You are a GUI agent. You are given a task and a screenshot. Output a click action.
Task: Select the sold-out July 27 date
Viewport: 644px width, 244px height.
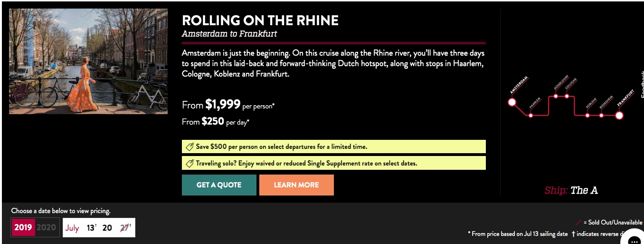pyautogui.click(x=125, y=228)
